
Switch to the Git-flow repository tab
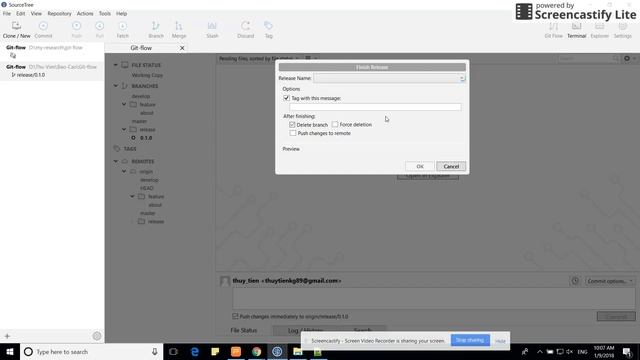click(x=141, y=48)
